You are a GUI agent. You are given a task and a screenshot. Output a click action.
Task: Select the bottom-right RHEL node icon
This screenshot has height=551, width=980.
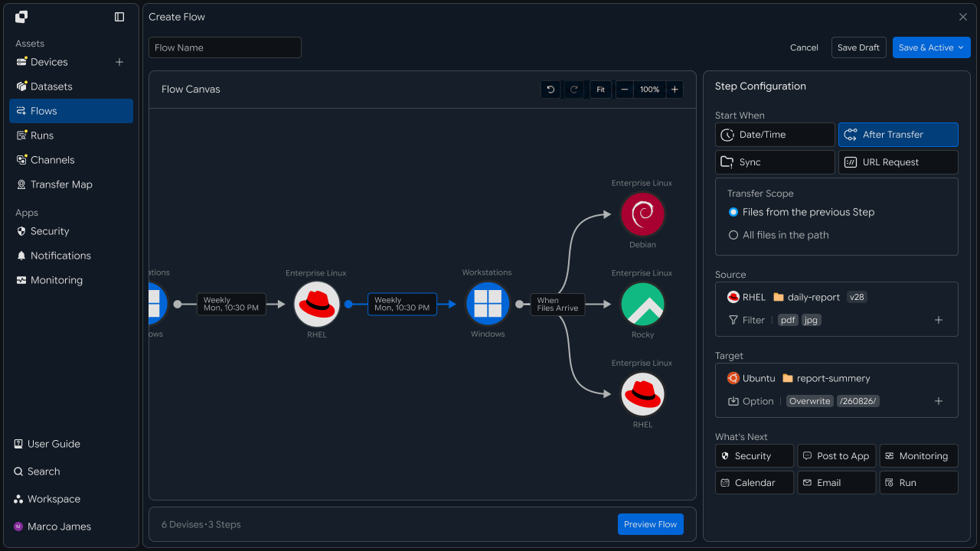(642, 394)
